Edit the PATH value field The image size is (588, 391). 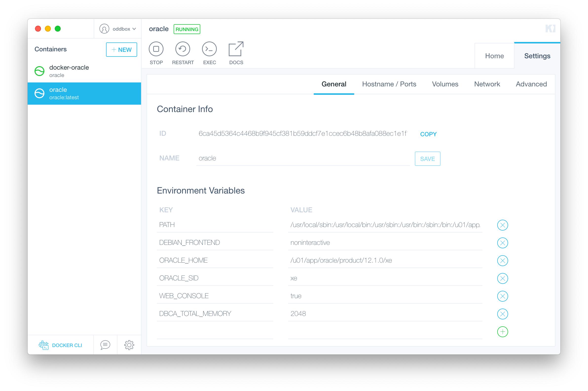click(385, 225)
